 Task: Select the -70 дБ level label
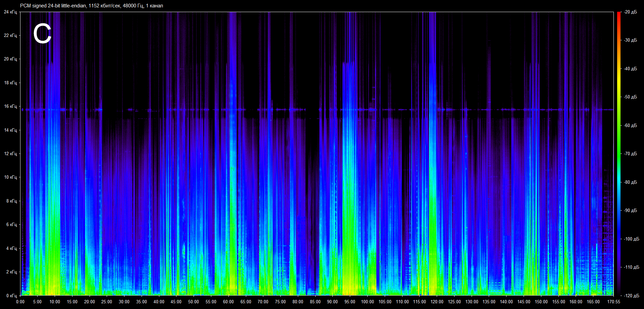tap(630, 154)
